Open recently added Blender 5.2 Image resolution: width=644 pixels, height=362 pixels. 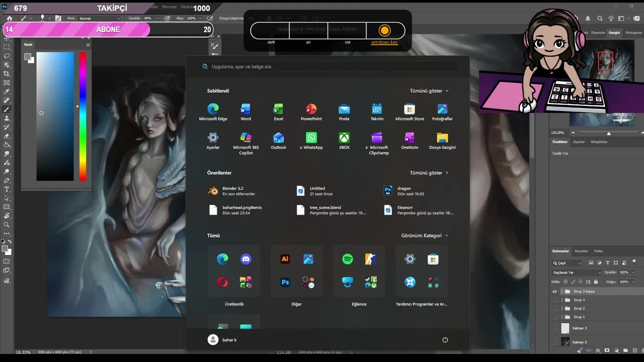[x=232, y=191]
